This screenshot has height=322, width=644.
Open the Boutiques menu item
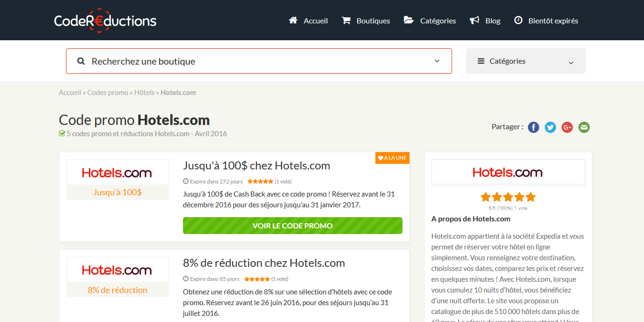(x=366, y=21)
